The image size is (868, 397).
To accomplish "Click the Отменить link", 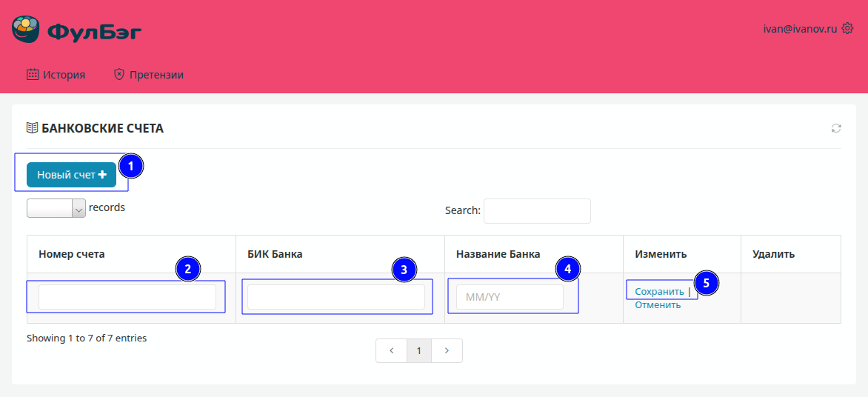I will (x=658, y=304).
